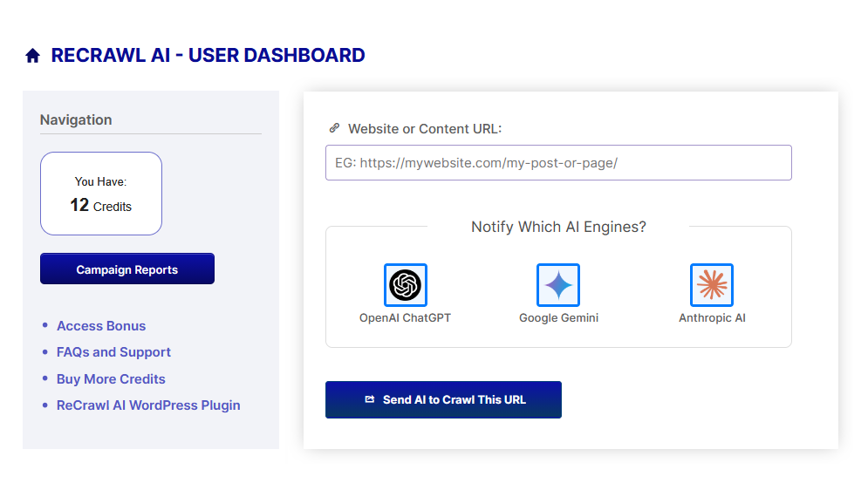Click the home icon beside dashboard title

(33, 56)
